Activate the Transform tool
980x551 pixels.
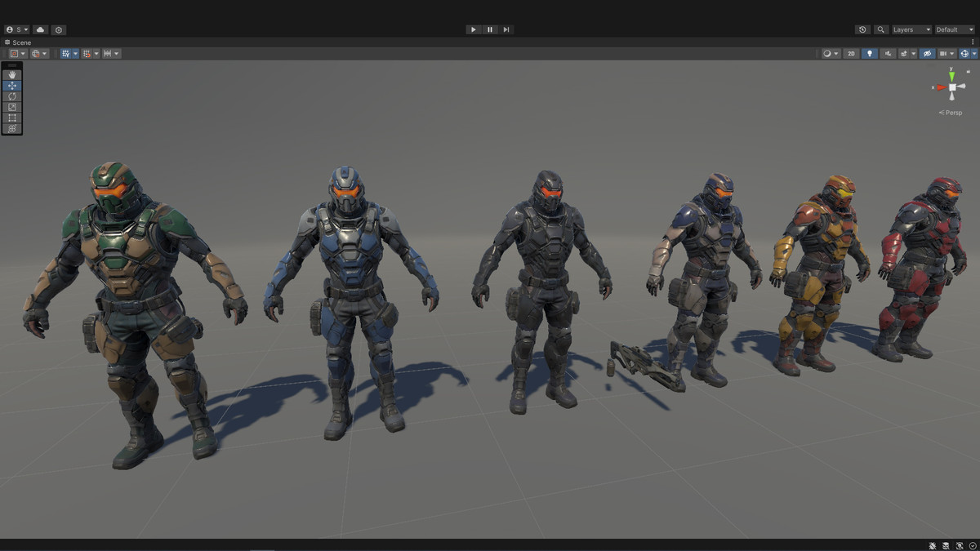[x=11, y=128]
